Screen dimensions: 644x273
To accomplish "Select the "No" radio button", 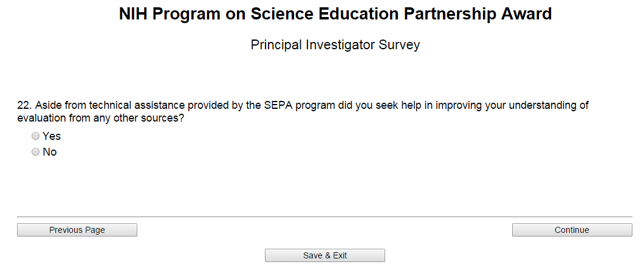I will (x=36, y=152).
